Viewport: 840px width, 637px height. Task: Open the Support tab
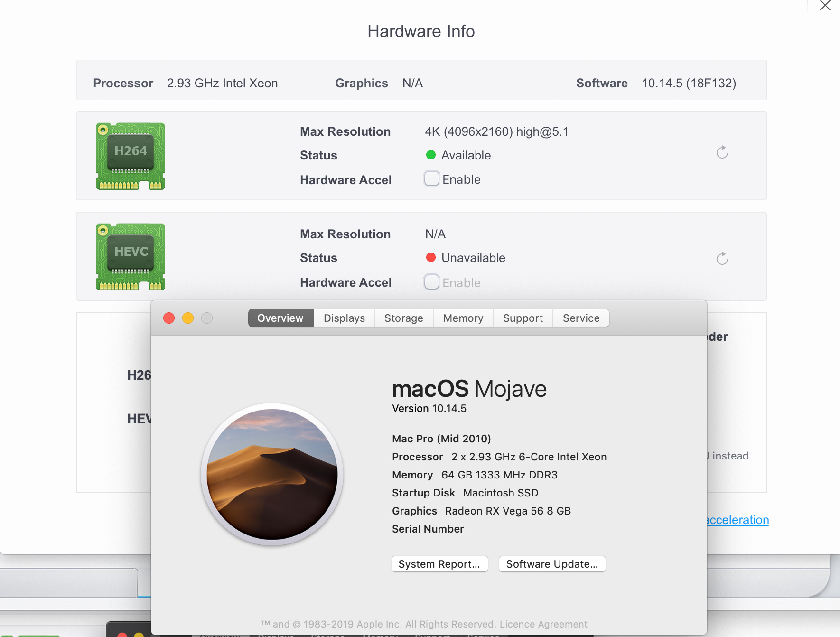pos(523,318)
